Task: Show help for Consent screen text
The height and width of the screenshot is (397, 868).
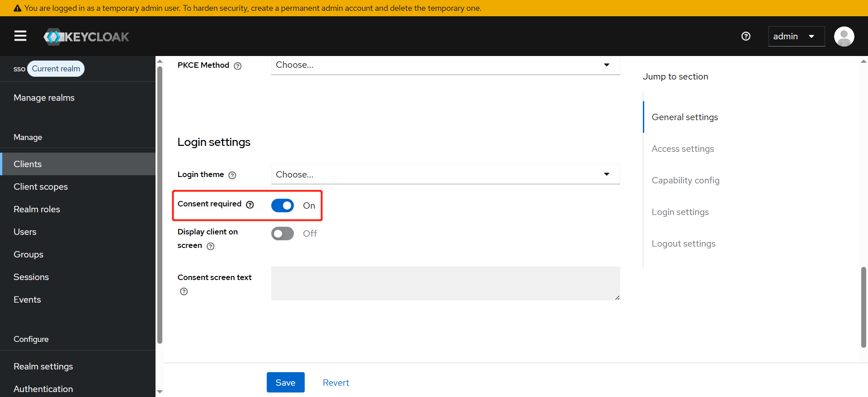Action: pos(184,291)
